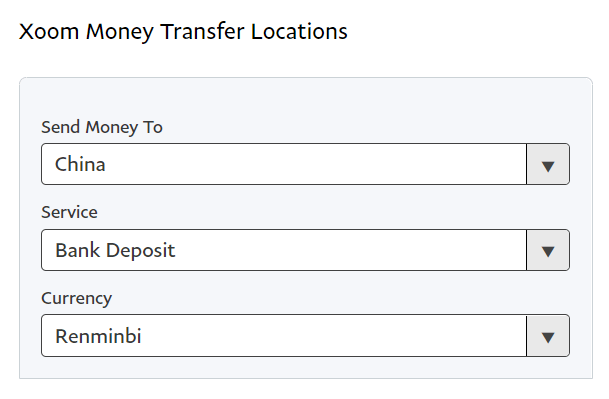The image size is (609, 399).
Task: Open the Send Money To country selector
Action: click(x=305, y=164)
